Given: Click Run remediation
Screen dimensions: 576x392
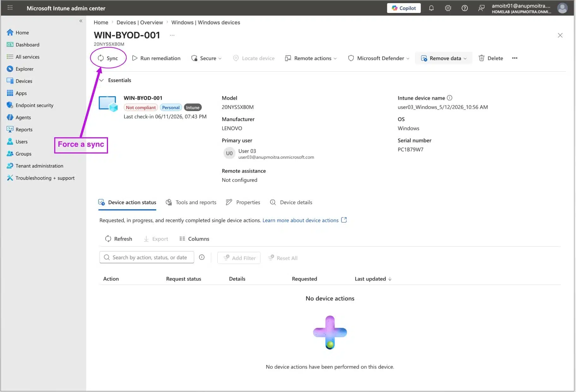Looking at the screenshot, I should [x=156, y=58].
